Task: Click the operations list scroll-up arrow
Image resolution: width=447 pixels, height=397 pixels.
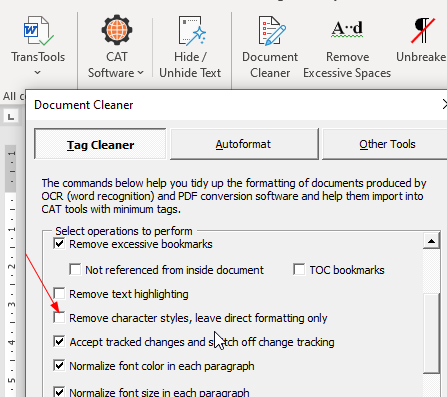Action: [431, 241]
